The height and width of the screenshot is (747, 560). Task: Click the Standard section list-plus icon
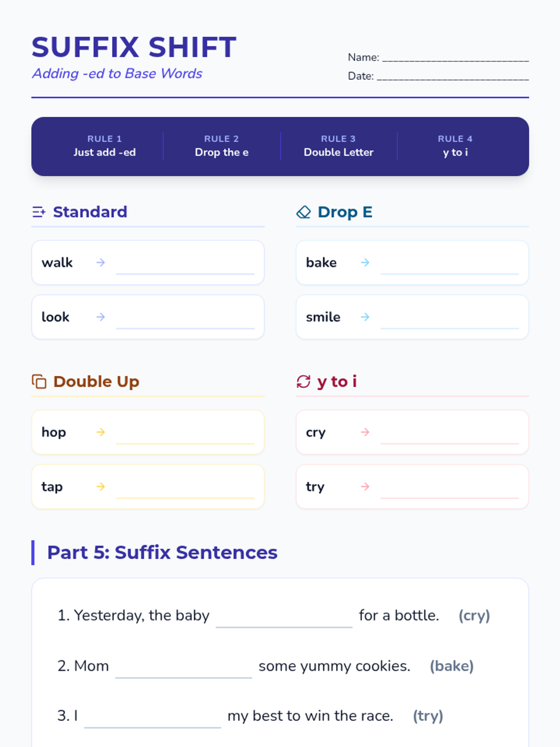pyautogui.click(x=39, y=212)
